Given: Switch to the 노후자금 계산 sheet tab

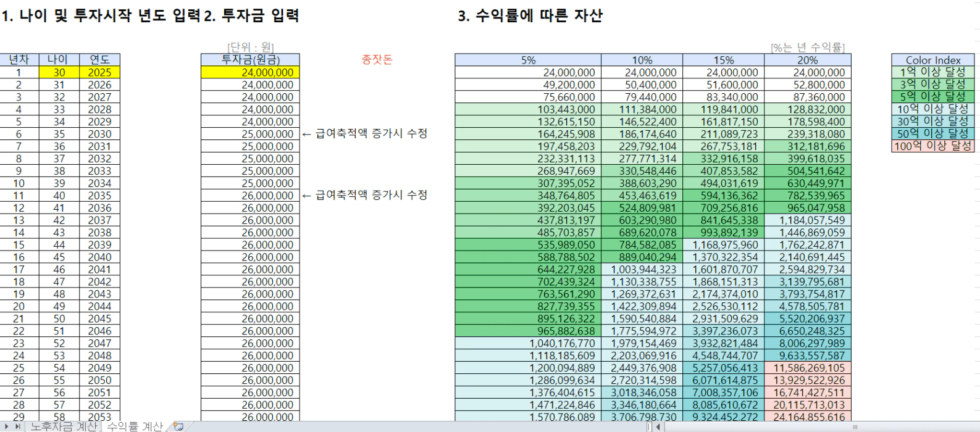Looking at the screenshot, I should click(64, 426).
